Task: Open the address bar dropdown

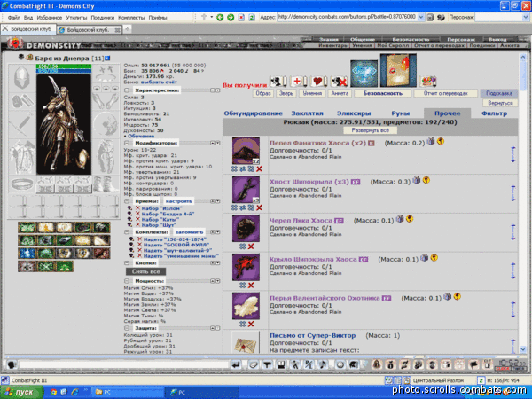Action: coord(420,17)
